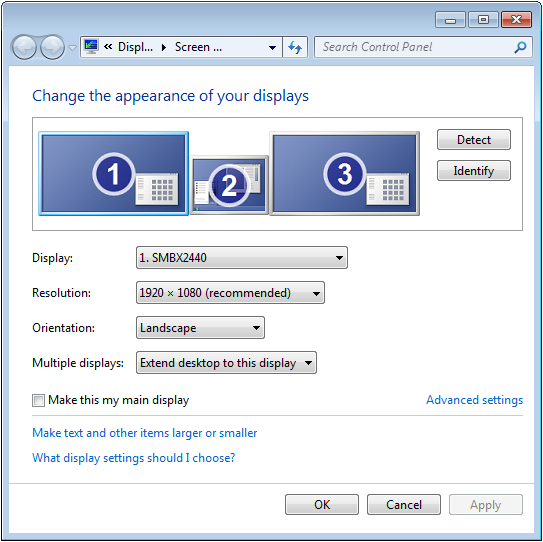This screenshot has width=543, height=542.
Task: Open the Resolution dropdown
Action: pyautogui.click(x=230, y=293)
